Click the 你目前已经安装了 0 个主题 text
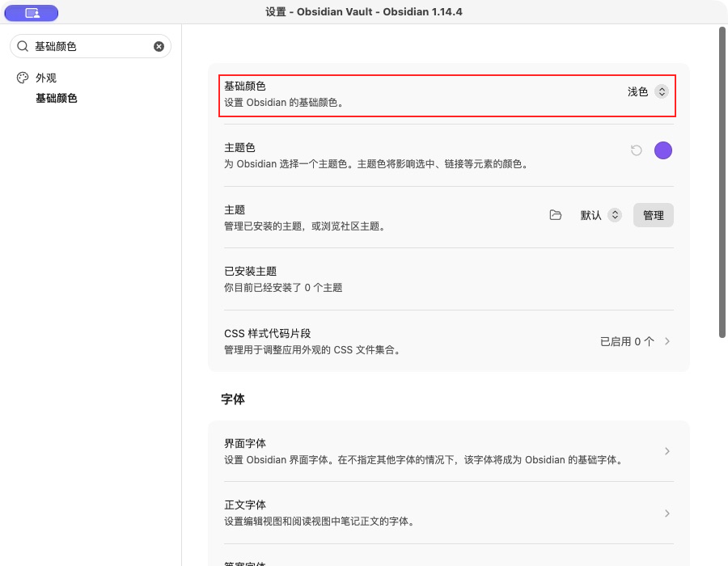The image size is (728, 566). coord(283,288)
